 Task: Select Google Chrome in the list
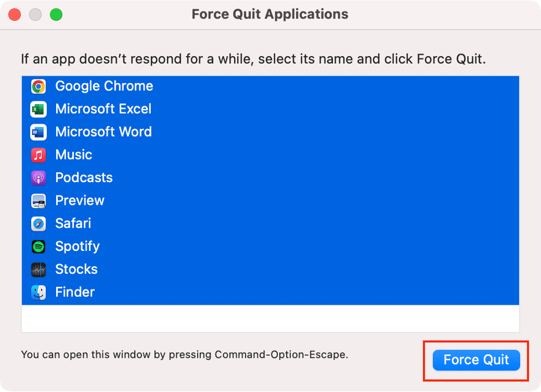tap(104, 86)
